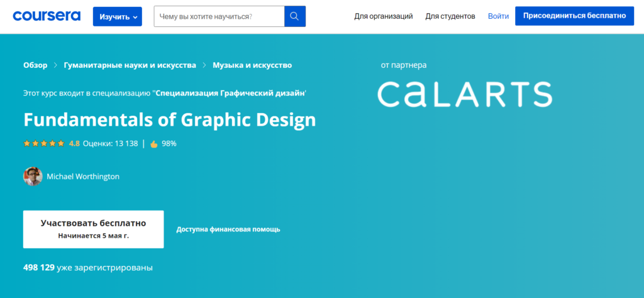Click Участвовать бесплатно enroll button
The height and width of the screenshot is (298, 644).
[93, 229]
